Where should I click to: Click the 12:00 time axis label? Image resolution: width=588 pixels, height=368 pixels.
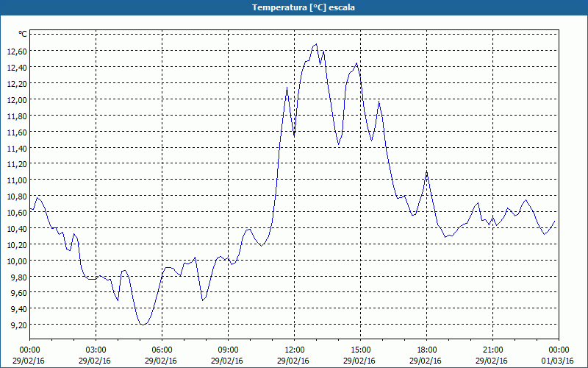tap(295, 350)
